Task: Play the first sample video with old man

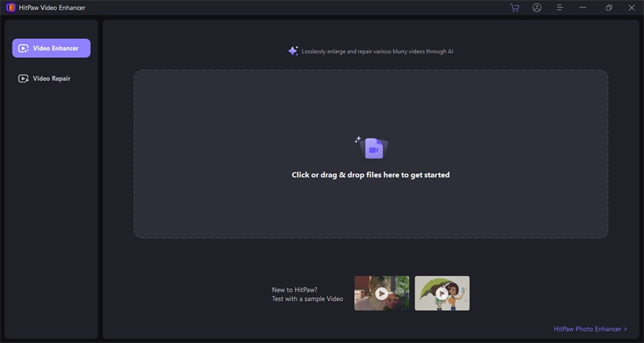Action: tap(382, 293)
